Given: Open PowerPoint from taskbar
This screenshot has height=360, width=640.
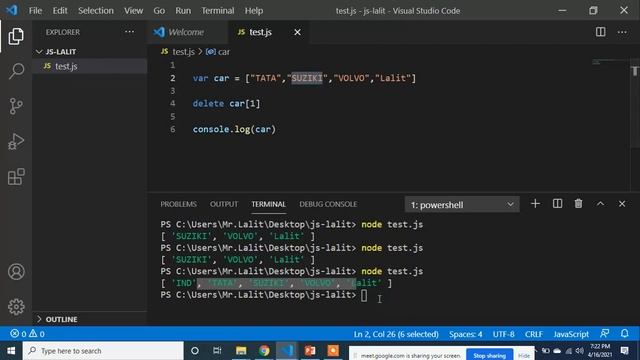Looking at the screenshot, I should click(310, 351).
